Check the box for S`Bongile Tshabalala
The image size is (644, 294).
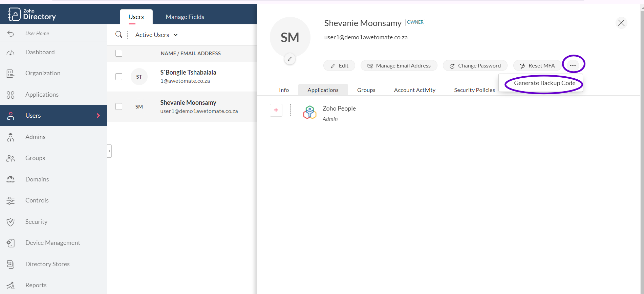(x=119, y=77)
